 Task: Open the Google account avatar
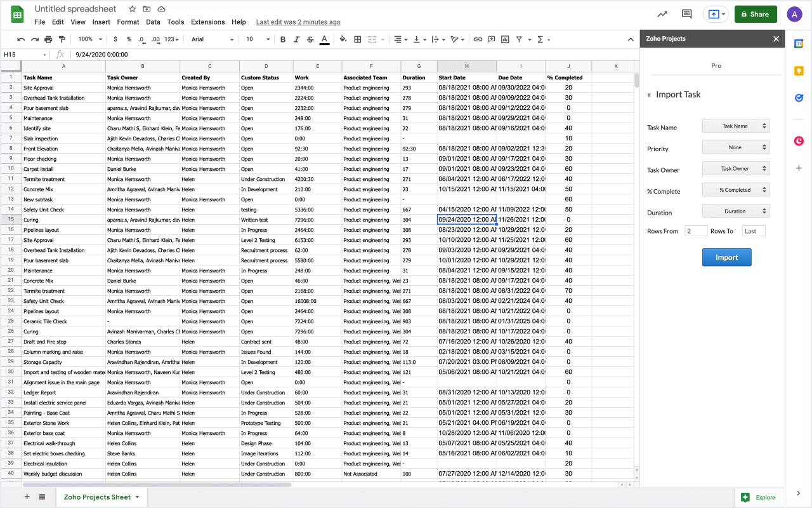tap(795, 14)
